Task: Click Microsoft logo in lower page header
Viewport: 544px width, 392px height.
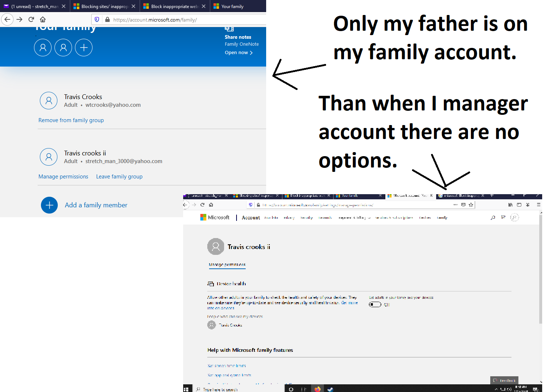Action: pos(215,217)
